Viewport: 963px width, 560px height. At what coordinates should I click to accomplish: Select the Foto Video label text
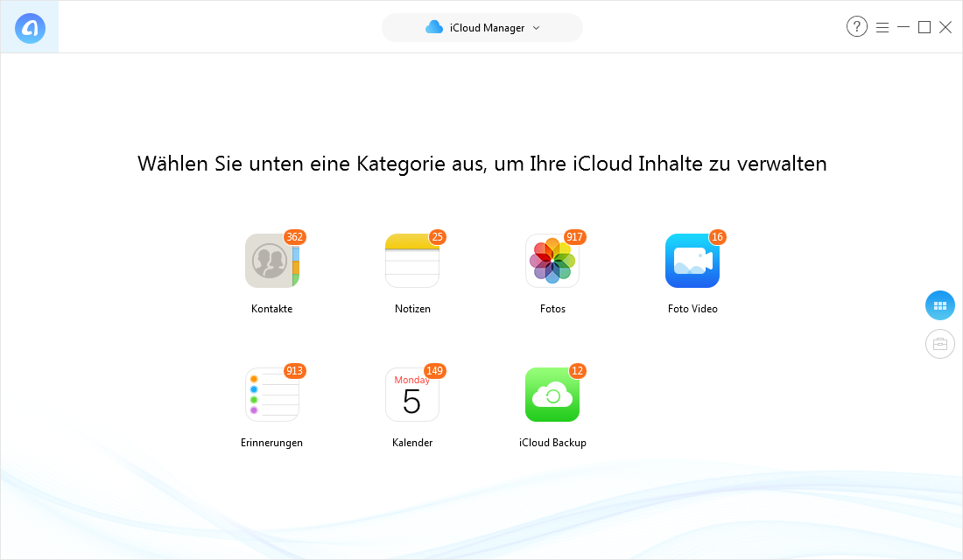pos(692,308)
